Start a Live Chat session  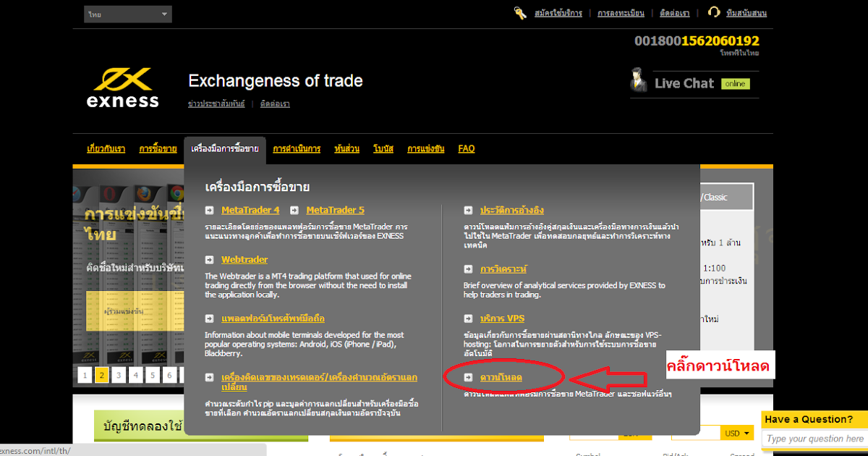684,83
